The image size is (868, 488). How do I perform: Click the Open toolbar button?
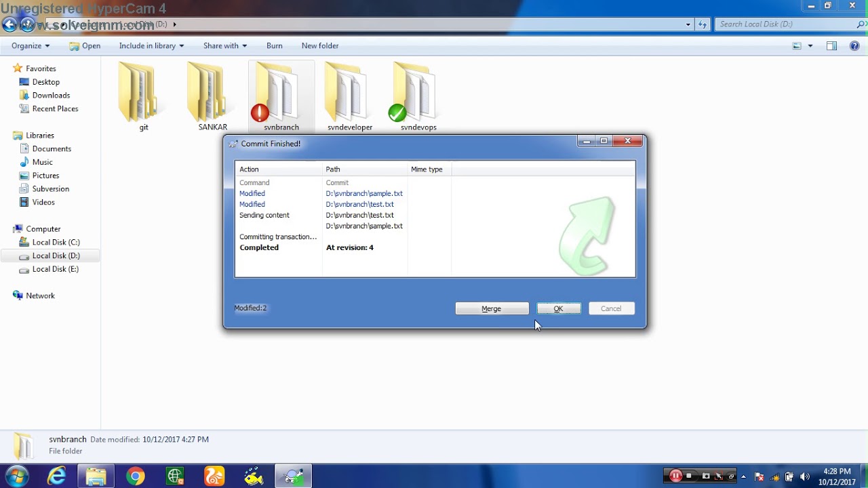tap(85, 46)
